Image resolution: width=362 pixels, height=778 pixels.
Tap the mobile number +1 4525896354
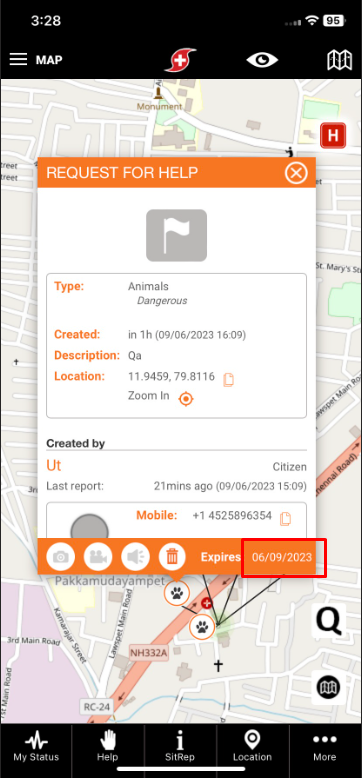point(232,516)
